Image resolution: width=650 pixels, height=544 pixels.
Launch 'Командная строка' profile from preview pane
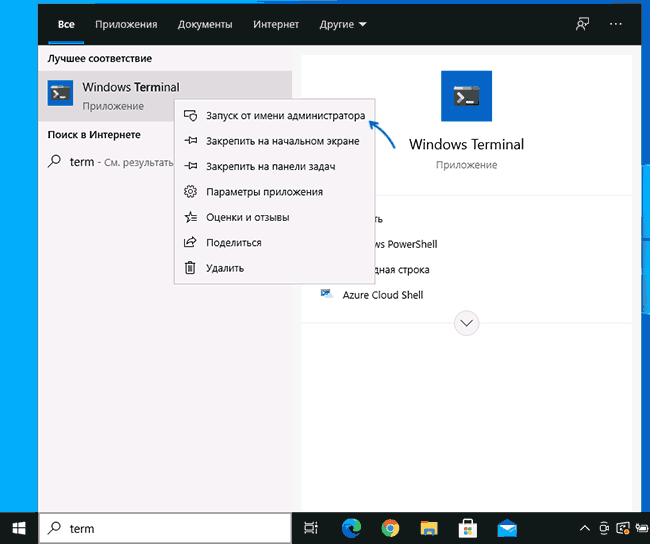(x=402, y=270)
